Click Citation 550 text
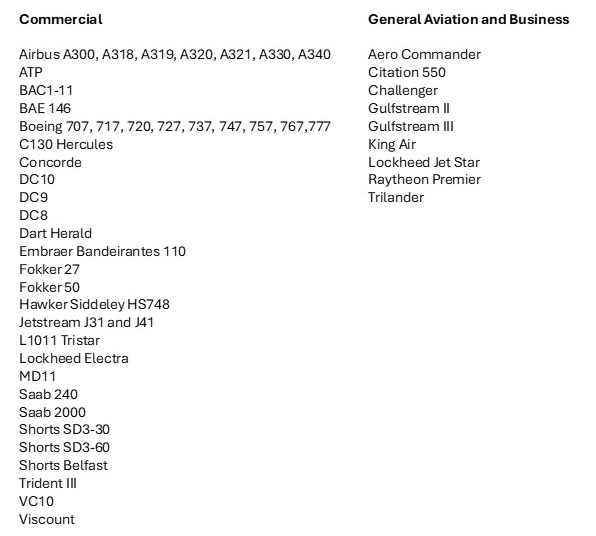Viewport: 596px width, 536px height. 407,73
